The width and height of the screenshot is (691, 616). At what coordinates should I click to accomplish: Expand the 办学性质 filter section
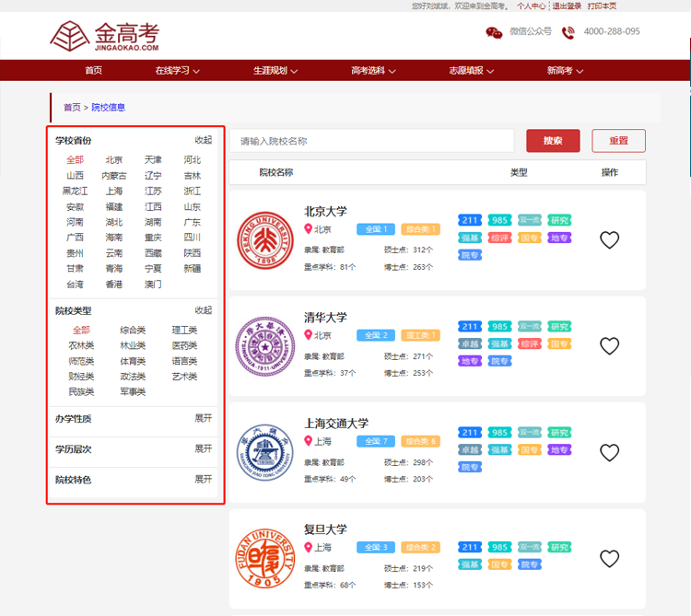pos(203,418)
